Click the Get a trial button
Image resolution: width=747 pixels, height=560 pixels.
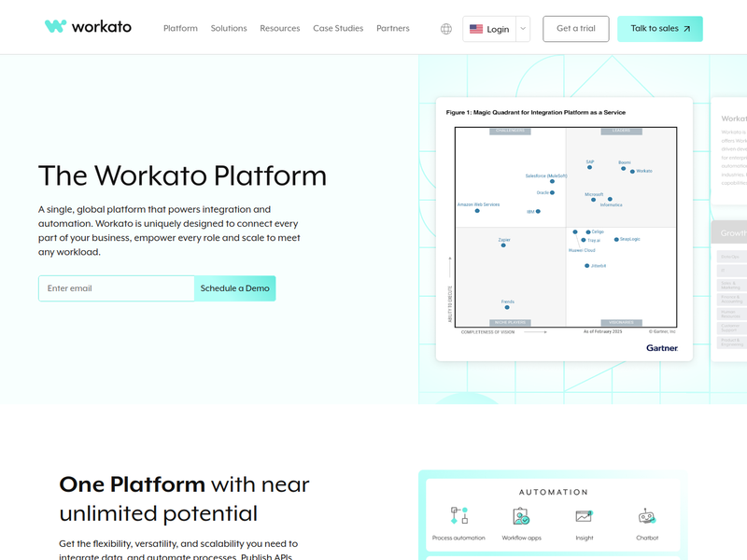click(x=576, y=29)
